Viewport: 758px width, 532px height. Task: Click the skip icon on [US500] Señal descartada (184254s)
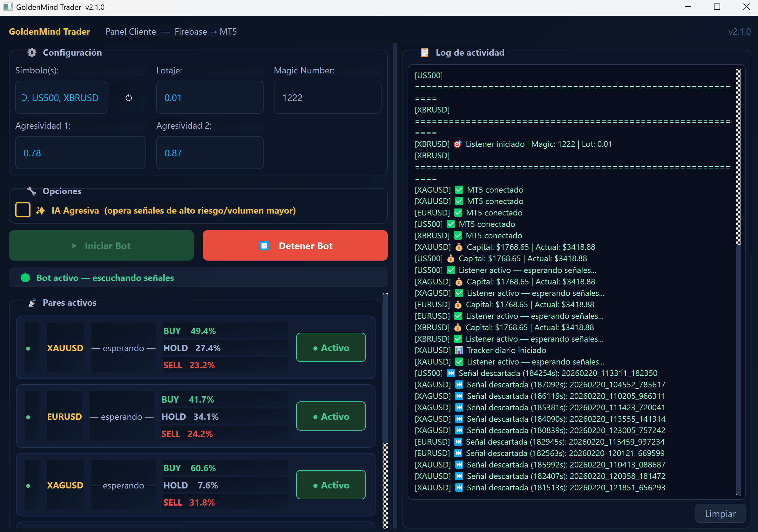pos(451,373)
